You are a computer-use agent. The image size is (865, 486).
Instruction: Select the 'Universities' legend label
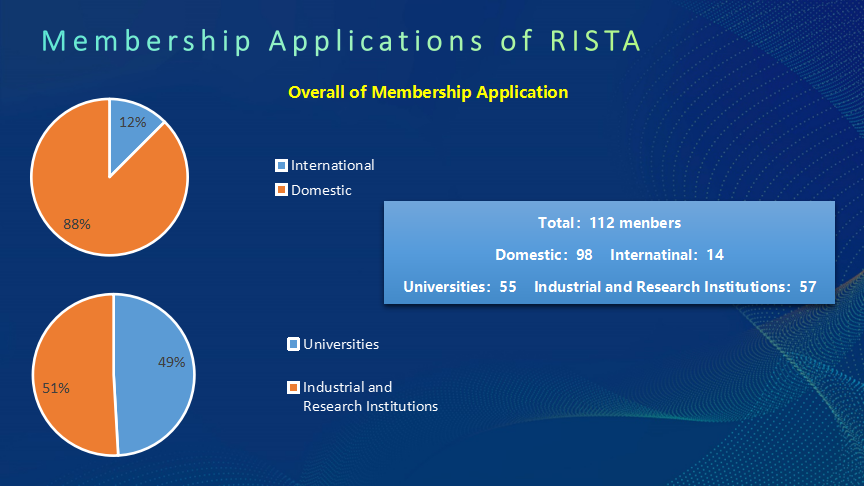pos(341,344)
